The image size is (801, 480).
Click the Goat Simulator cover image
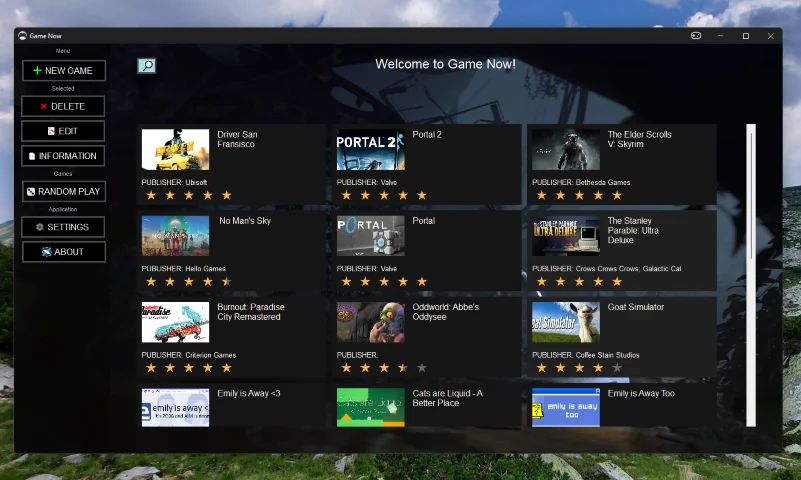(566, 323)
